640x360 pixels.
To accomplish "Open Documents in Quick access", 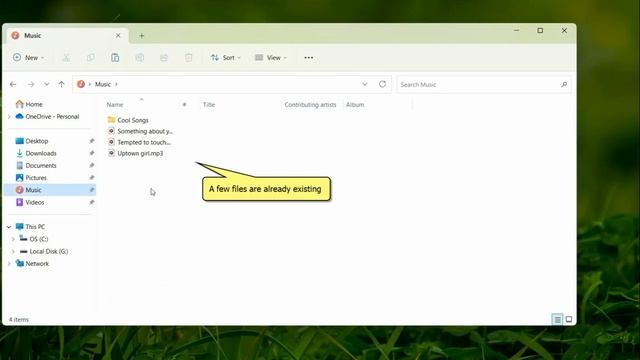I will pyautogui.click(x=41, y=166).
